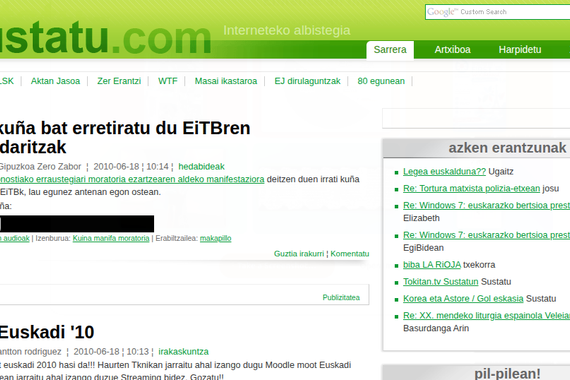This screenshot has width=570, height=380.
Task: Click Komentatu on the EiTB post
Action: point(350,254)
